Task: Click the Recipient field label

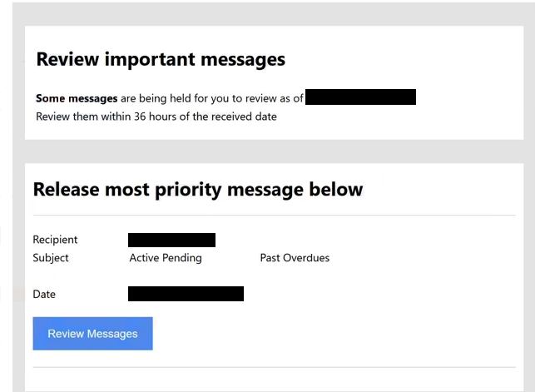Action: [x=55, y=240]
